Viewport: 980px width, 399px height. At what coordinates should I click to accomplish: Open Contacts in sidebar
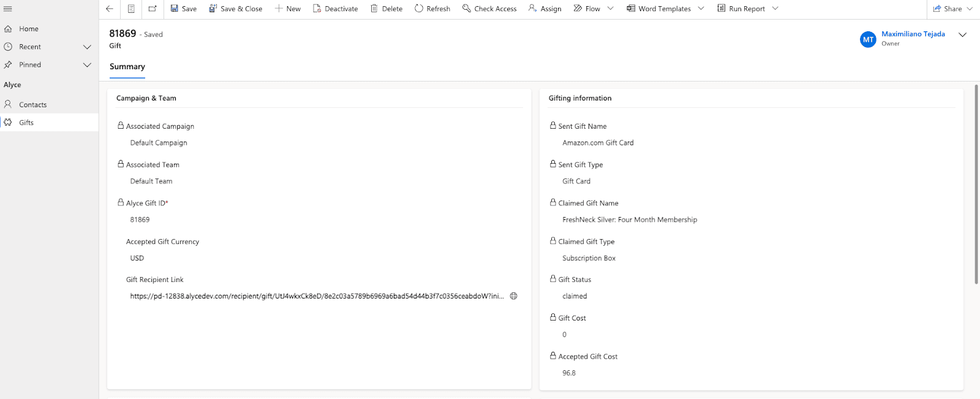(49, 105)
